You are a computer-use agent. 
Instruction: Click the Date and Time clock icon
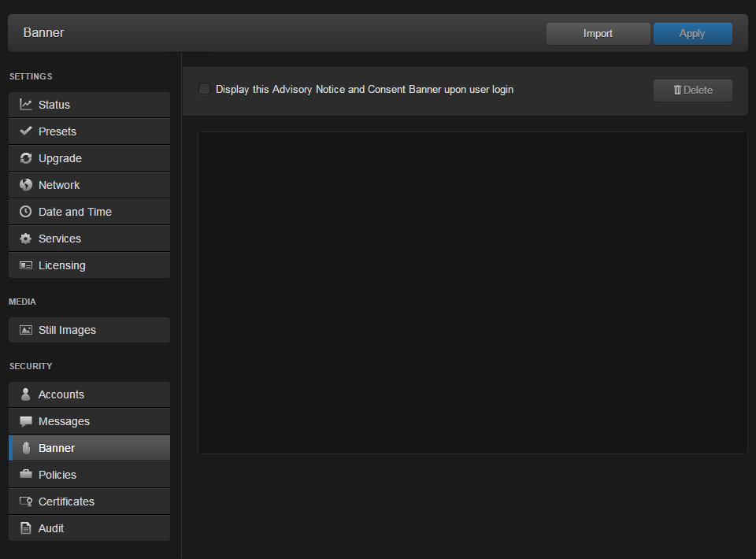click(26, 212)
